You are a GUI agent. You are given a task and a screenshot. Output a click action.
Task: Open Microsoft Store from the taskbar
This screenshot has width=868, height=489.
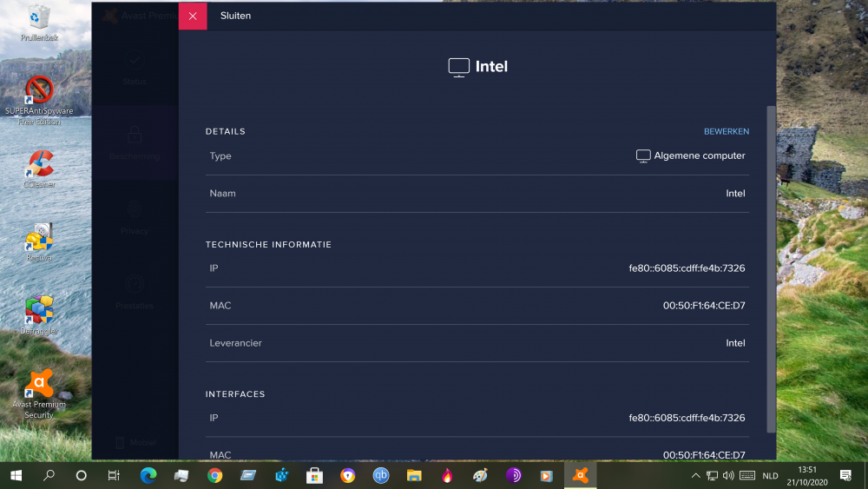coord(314,475)
